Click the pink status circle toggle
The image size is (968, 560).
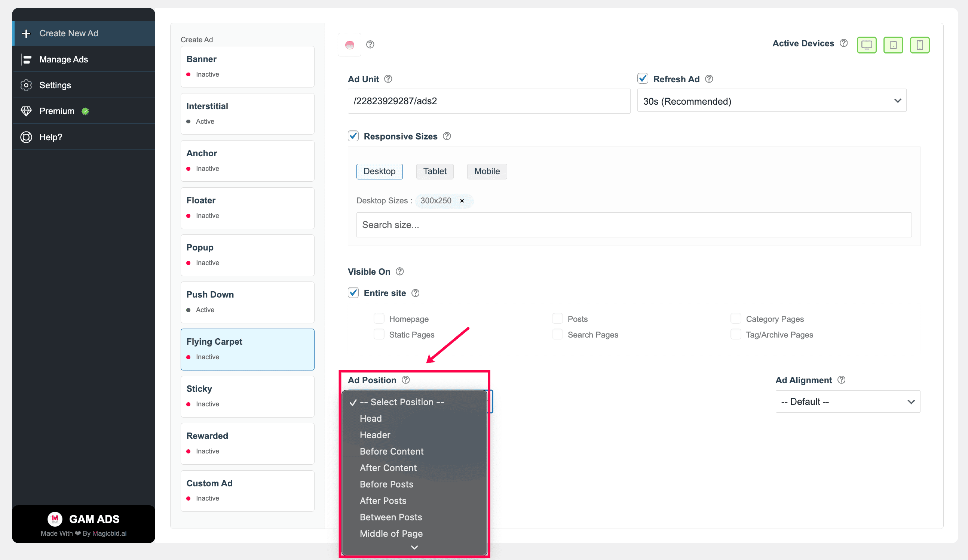(x=349, y=45)
